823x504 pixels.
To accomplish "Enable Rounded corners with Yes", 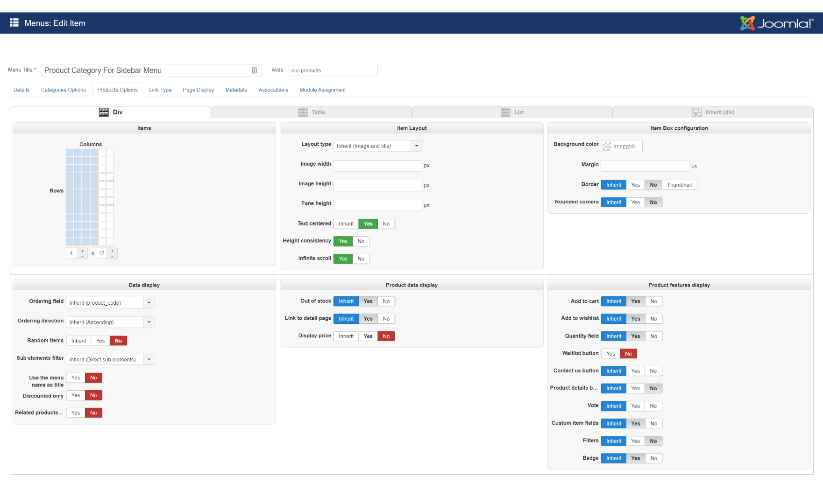I will (636, 203).
